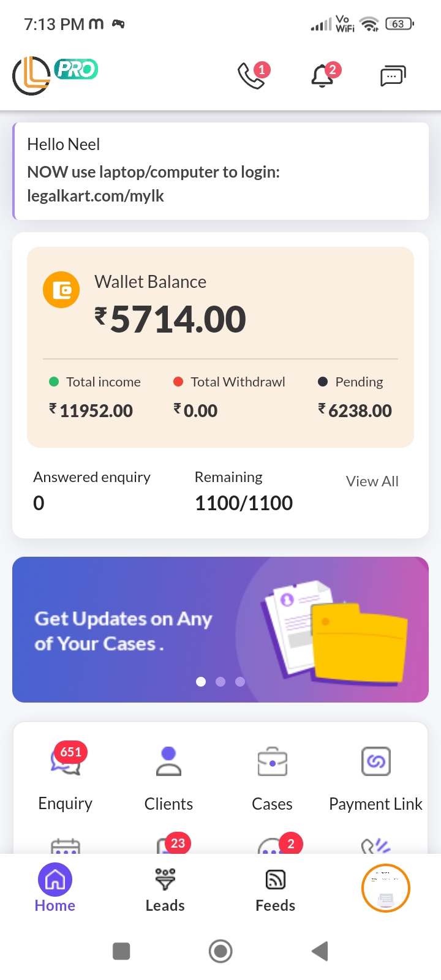Open the Clients section

pyautogui.click(x=168, y=762)
